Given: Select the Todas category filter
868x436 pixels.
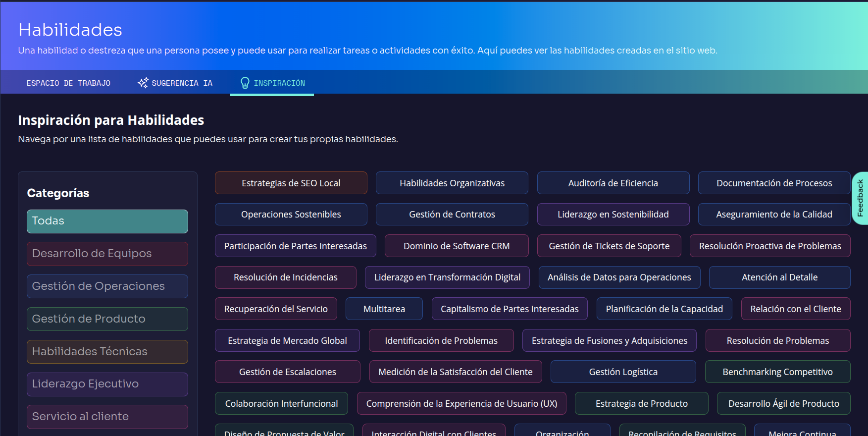Looking at the screenshot, I should point(107,221).
